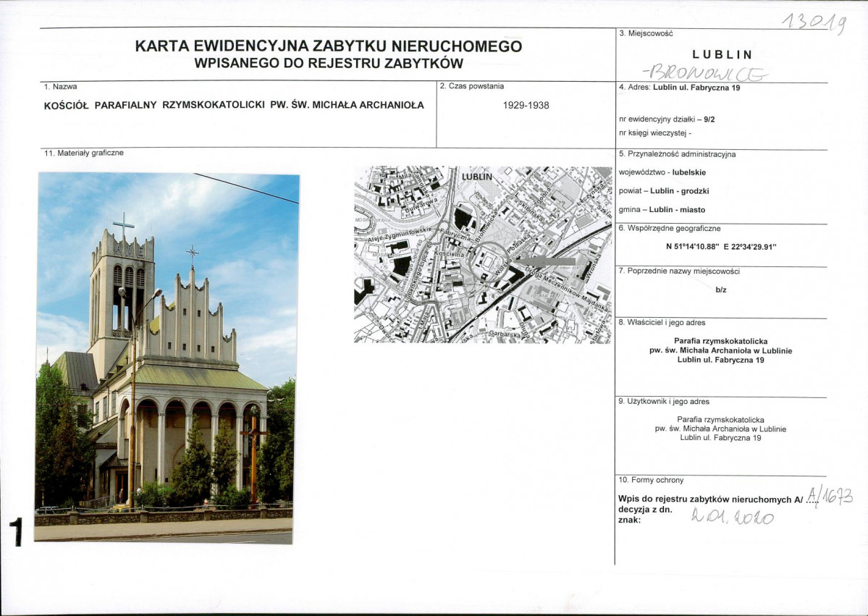The image size is (868, 616).
Task: Click the '2. Czas powstania' label
Action: pyautogui.click(x=471, y=86)
